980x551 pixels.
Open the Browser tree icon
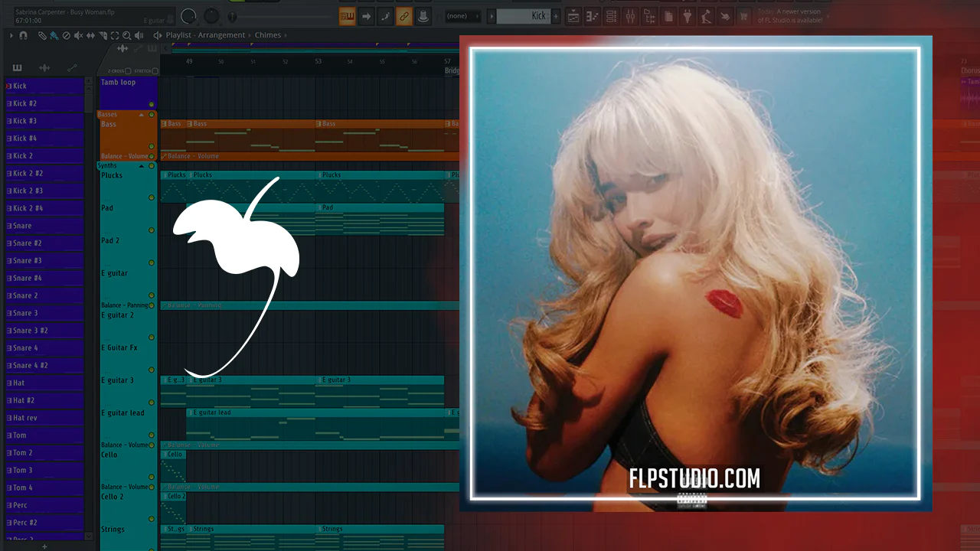[x=650, y=16]
